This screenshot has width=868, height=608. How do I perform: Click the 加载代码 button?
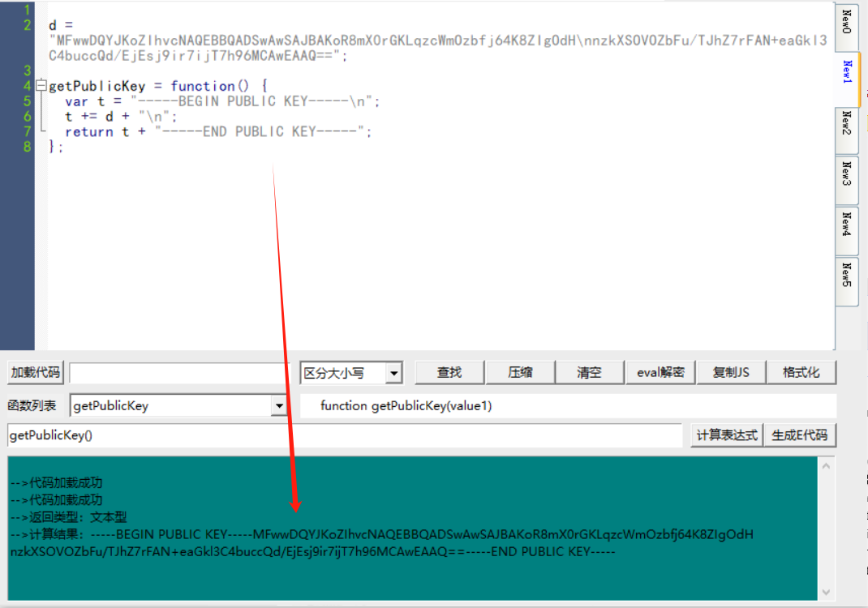[36, 372]
